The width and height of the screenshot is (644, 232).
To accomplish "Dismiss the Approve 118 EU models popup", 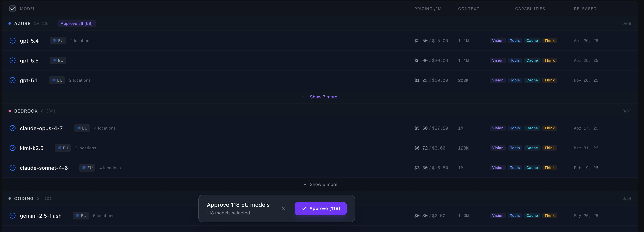I will [284, 209].
